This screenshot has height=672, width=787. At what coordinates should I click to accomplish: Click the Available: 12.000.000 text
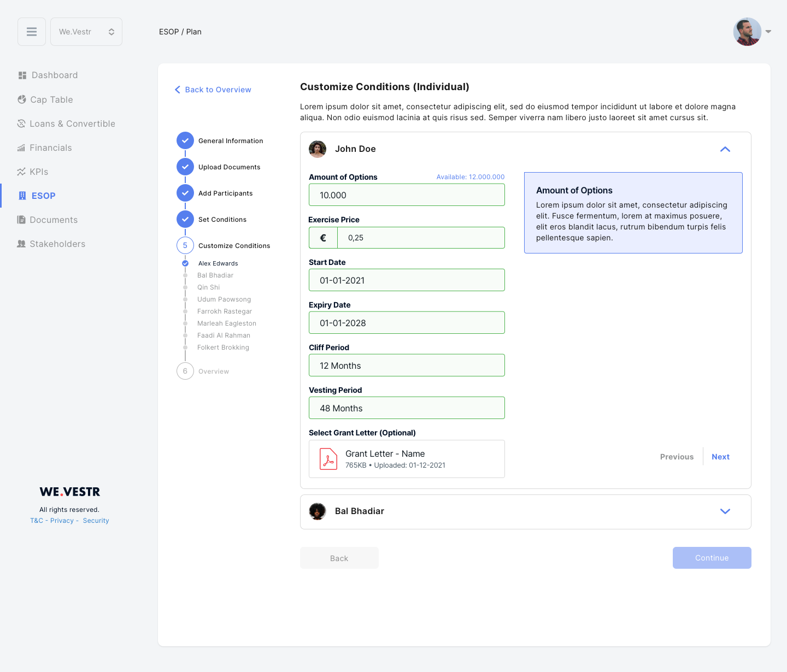coord(471,177)
